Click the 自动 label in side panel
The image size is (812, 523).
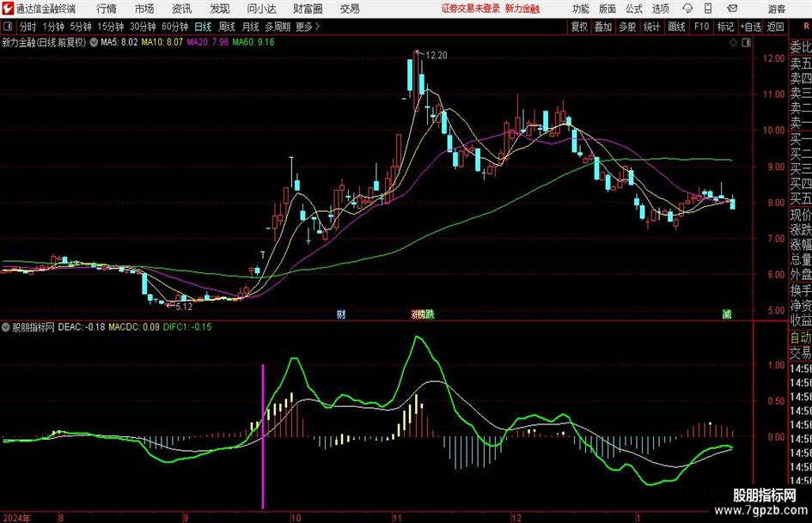[x=801, y=338]
